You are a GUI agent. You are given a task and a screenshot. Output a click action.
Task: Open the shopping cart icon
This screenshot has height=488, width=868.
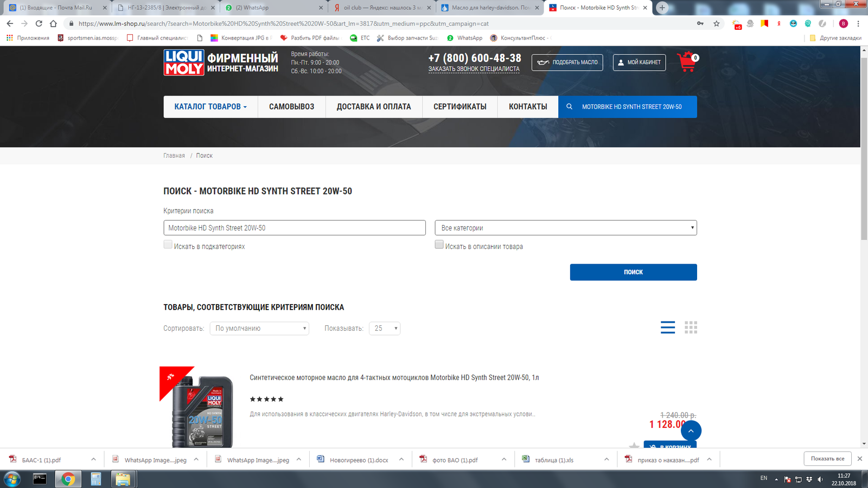tap(687, 62)
